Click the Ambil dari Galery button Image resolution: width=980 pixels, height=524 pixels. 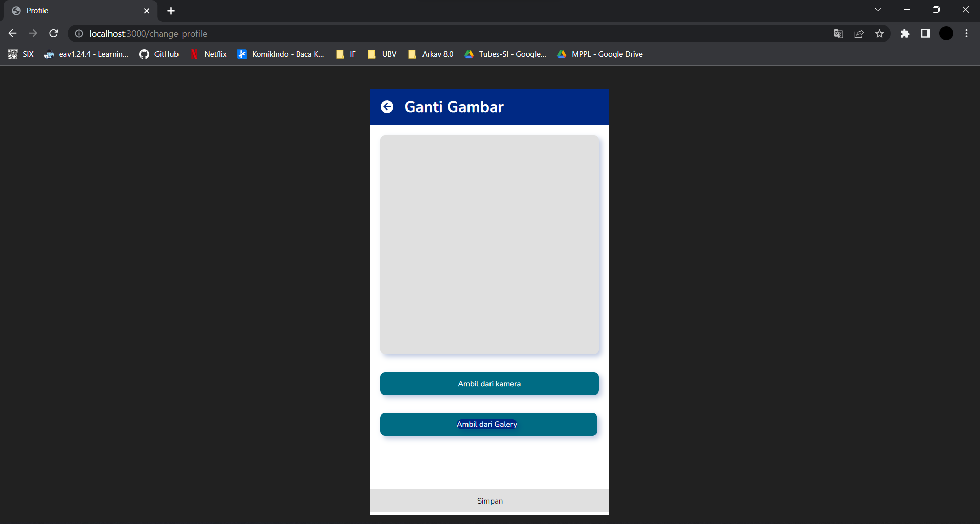(x=488, y=424)
